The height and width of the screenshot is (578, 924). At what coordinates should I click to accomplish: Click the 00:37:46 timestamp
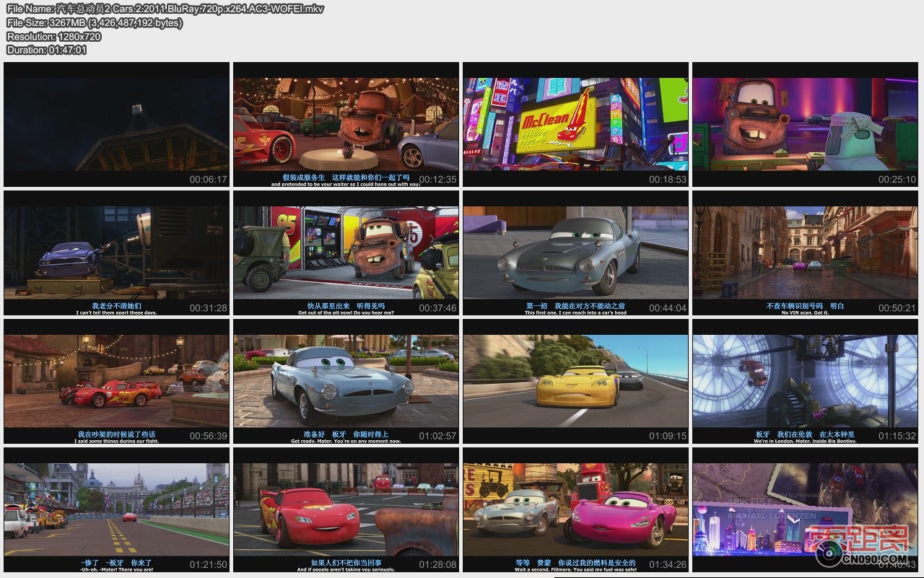pos(438,308)
